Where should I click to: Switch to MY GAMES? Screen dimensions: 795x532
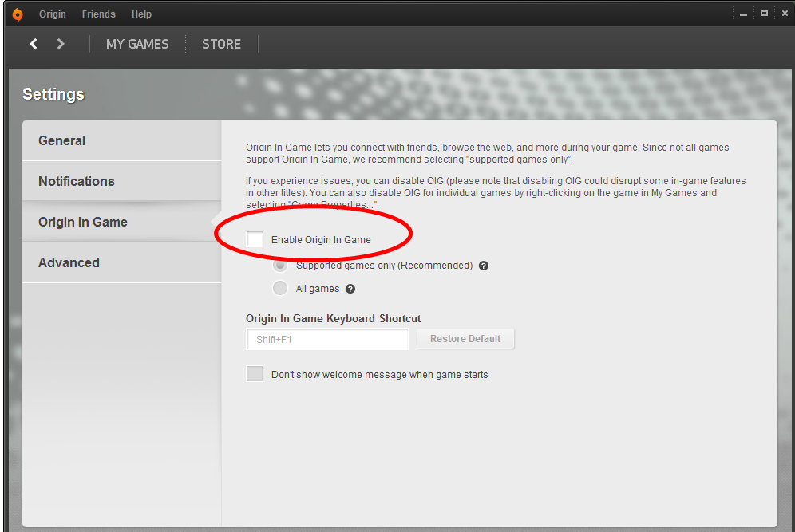click(x=137, y=44)
